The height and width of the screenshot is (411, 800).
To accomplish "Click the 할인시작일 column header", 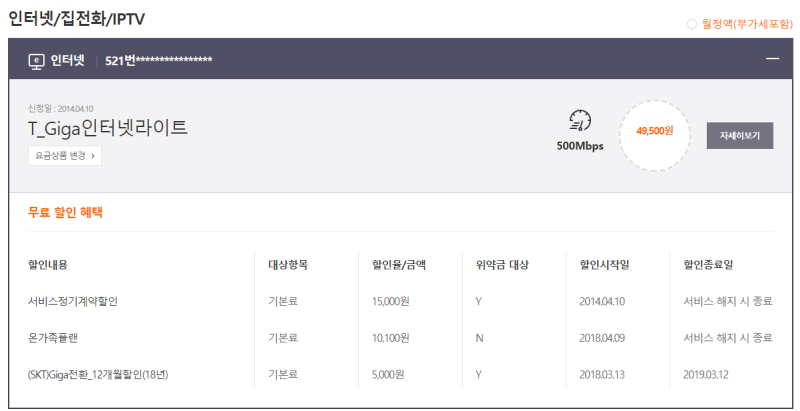I will pyautogui.click(x=604, y=265).
